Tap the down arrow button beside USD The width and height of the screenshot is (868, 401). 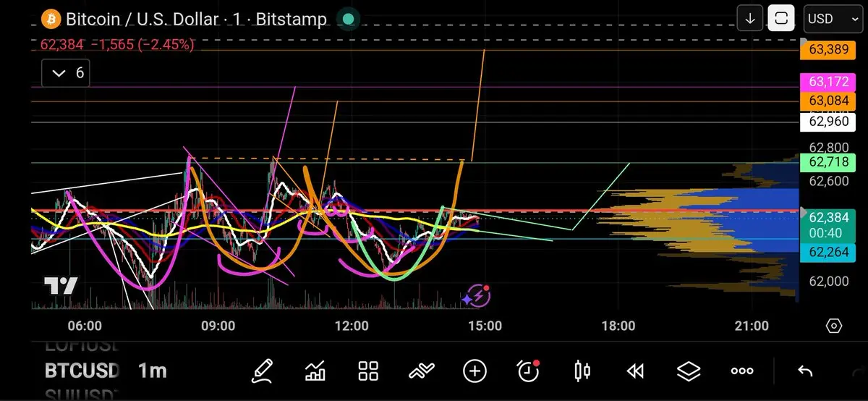tap(749, 19)
